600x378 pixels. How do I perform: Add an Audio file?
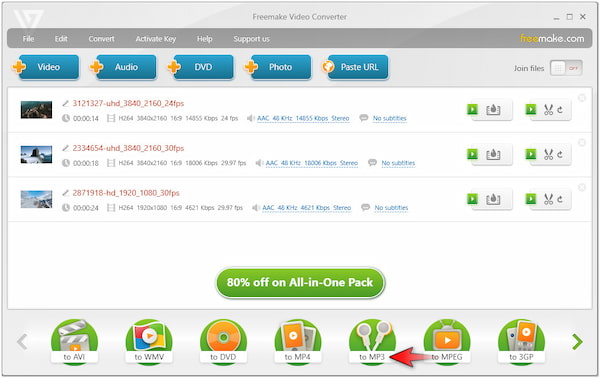(x=124, y=67)
